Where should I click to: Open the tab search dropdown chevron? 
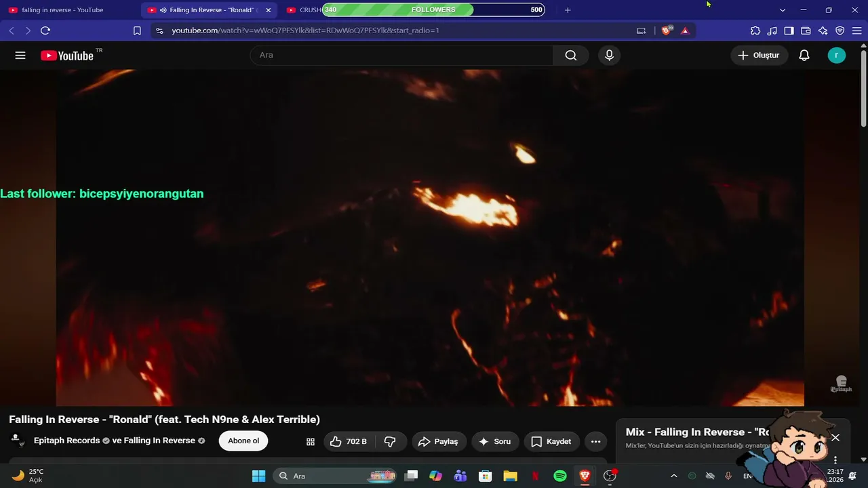(x=783, y=10)
